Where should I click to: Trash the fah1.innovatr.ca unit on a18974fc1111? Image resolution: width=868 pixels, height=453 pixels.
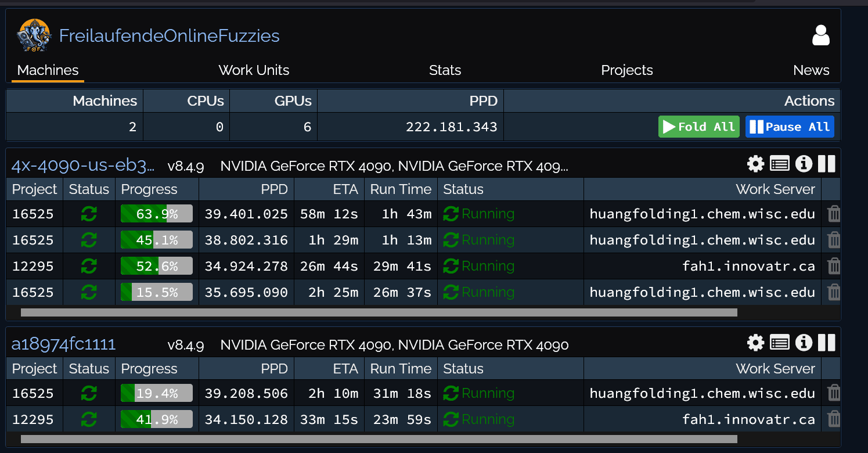click(833, 419)
